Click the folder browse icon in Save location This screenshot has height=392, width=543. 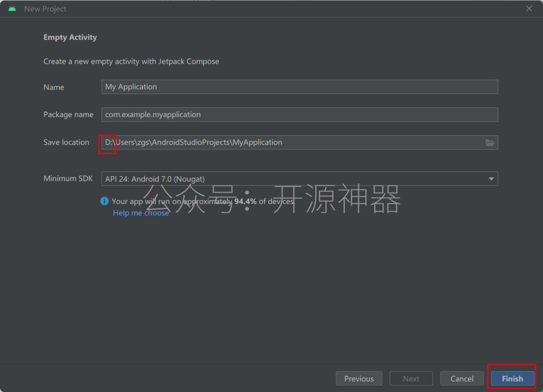tap(489, 142)
